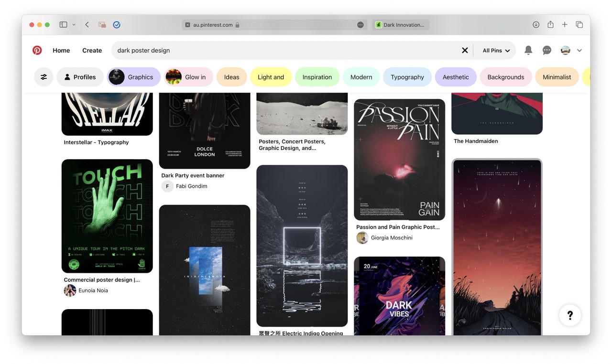Clear the search with the X button

(x=464, y=50)
